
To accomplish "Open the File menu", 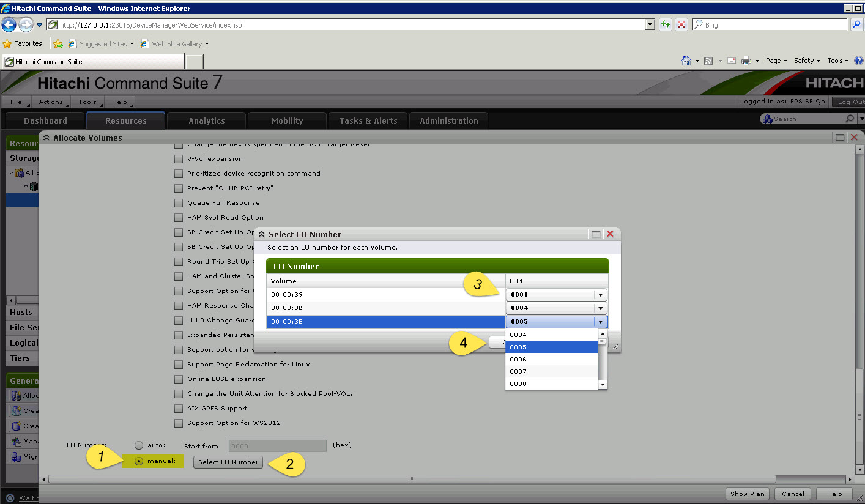I will click(16, 102).
